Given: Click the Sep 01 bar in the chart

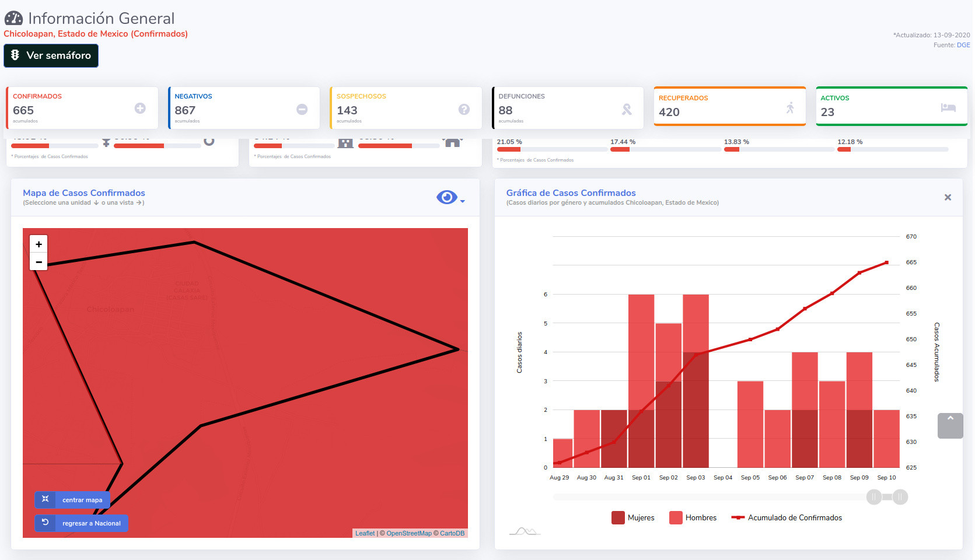Looking at the screenshot, I should pyautogui.click(x=641, y=381).
